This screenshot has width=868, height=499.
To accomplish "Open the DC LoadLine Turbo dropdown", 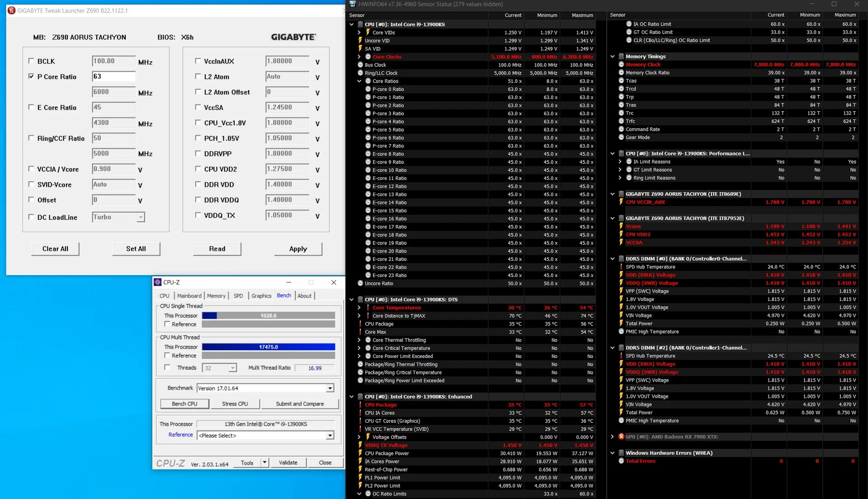I will coord(141,217).
